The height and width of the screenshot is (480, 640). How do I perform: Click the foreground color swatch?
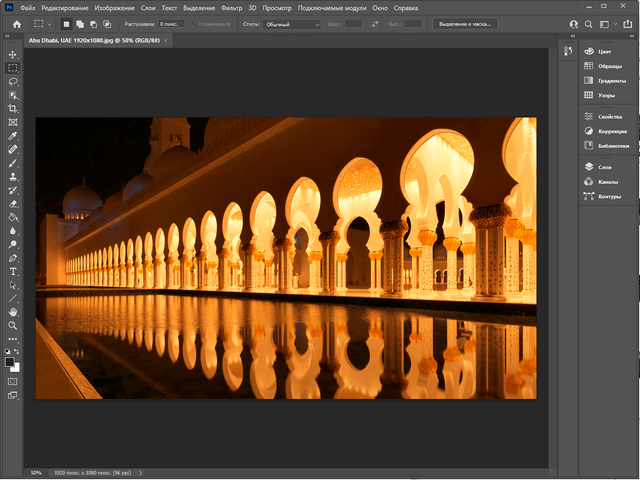[10, 361]
